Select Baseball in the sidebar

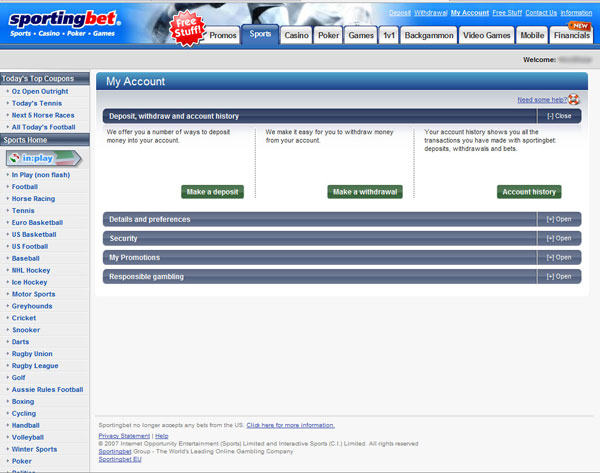(26, 258)
